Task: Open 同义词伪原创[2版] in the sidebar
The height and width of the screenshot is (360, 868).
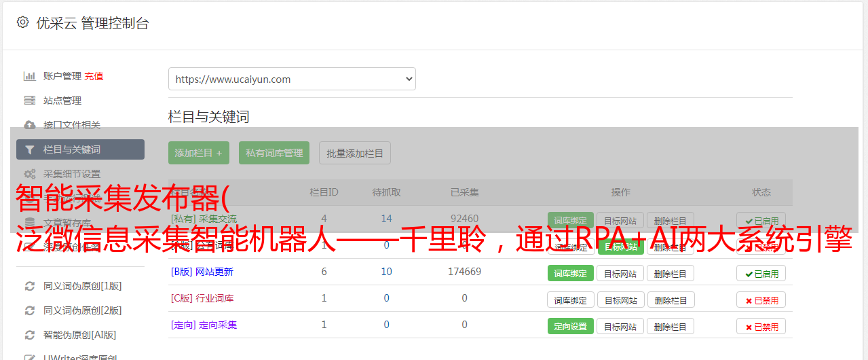Action: click(x=83, y=310)
